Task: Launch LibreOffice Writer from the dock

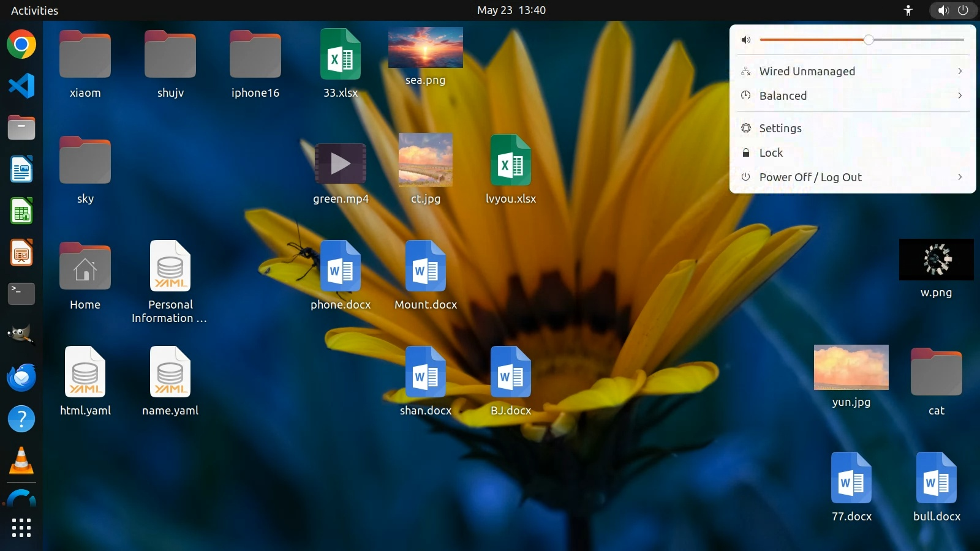Action: click(x=21, y=170)
